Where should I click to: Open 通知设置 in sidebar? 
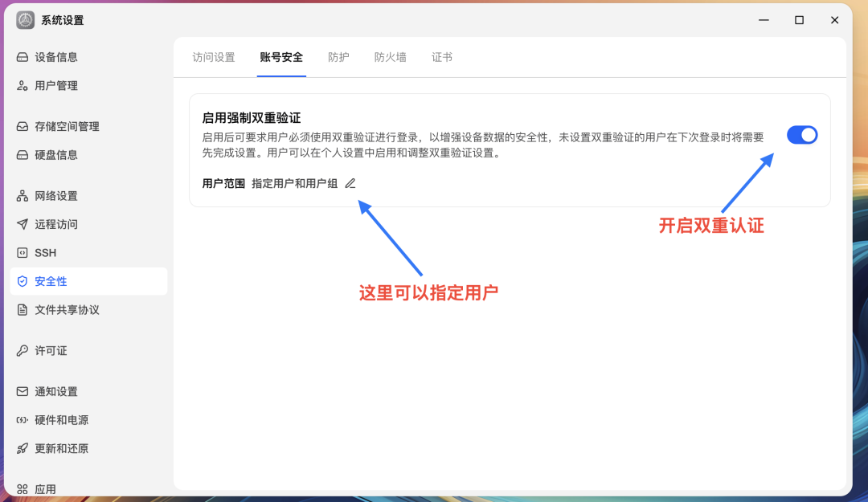coord(88,392)
